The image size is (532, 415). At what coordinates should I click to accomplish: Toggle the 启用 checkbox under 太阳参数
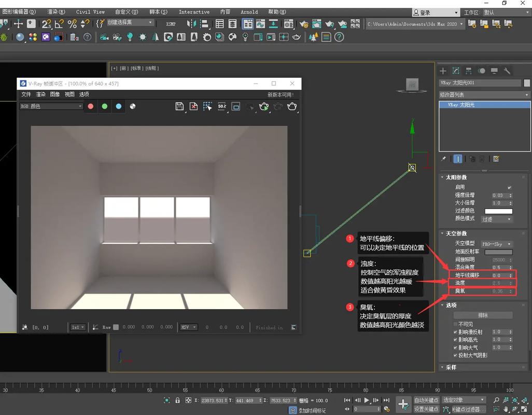point(509,188)
